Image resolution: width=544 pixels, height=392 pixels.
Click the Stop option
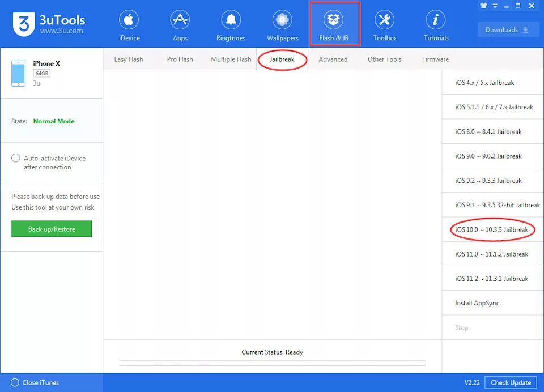(x=492, y=328)
